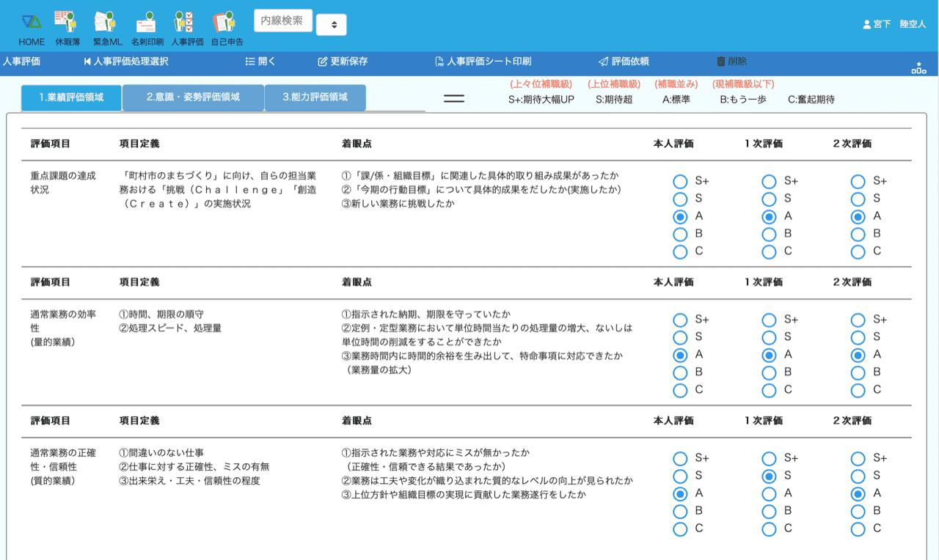Click the 宮下 陸空人 user profile
This screenshot has height=560, width=939.
[894, 24]
